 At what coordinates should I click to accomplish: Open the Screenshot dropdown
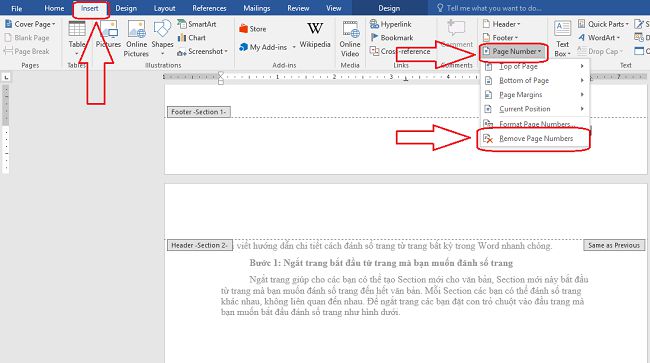point(202,51)
